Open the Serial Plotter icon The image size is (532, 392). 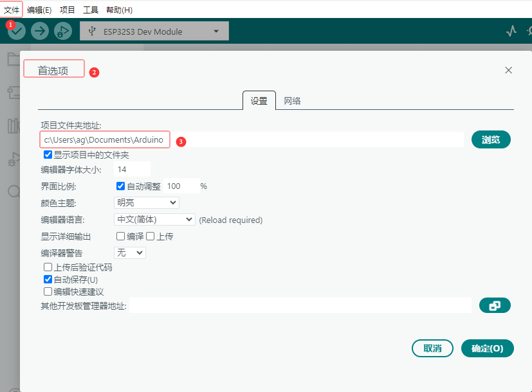pyautogui.click(x=511, y=31)
